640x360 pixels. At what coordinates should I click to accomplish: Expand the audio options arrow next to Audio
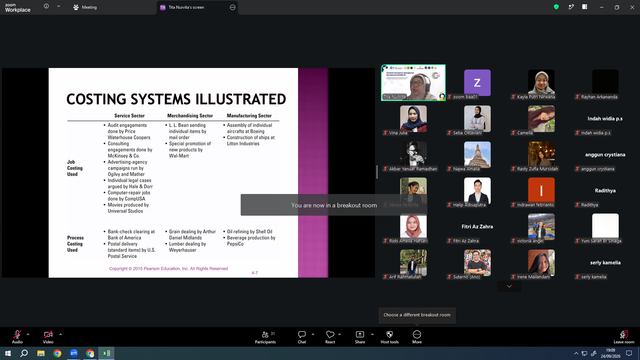pyautogui.click(x=28, y=334)
